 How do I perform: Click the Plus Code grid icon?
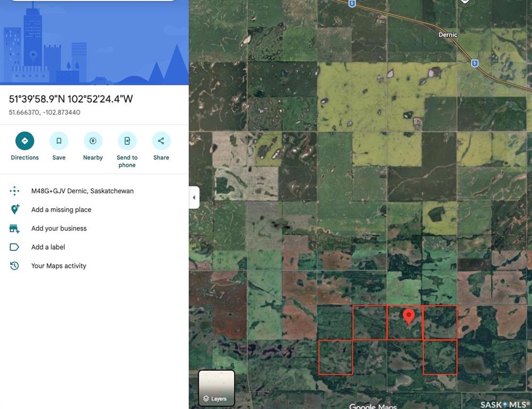click(x=15, y=191)
